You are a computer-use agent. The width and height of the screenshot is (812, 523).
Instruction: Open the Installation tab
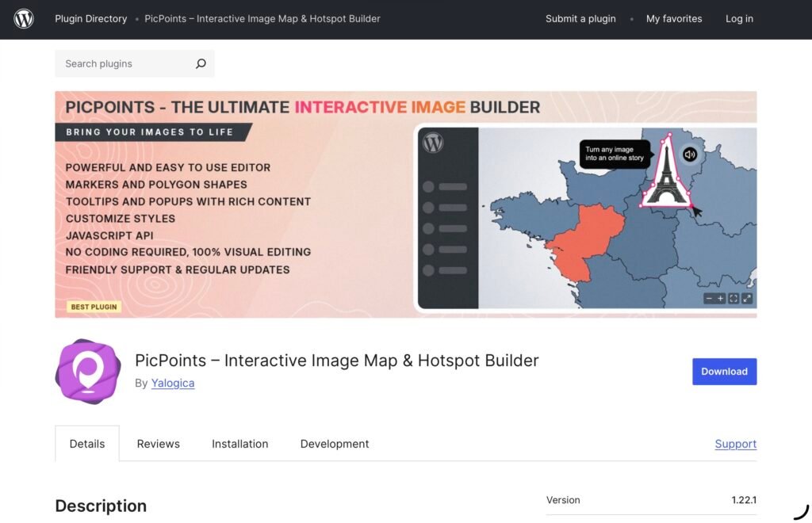pos(239,444)
